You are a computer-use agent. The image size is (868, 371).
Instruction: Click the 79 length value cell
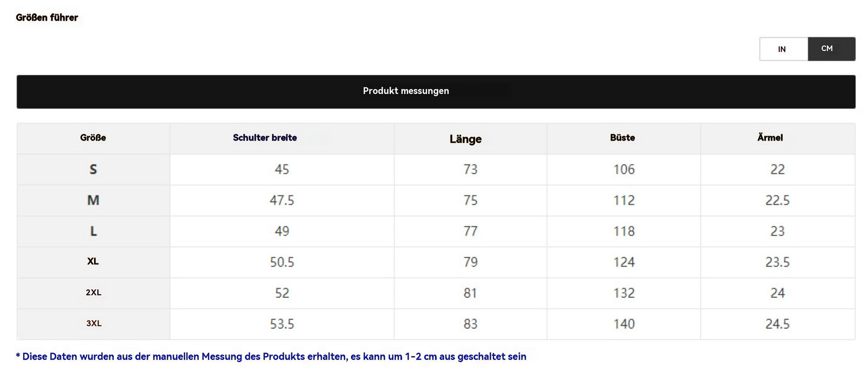pyautogui.click(x=470, y=262)
